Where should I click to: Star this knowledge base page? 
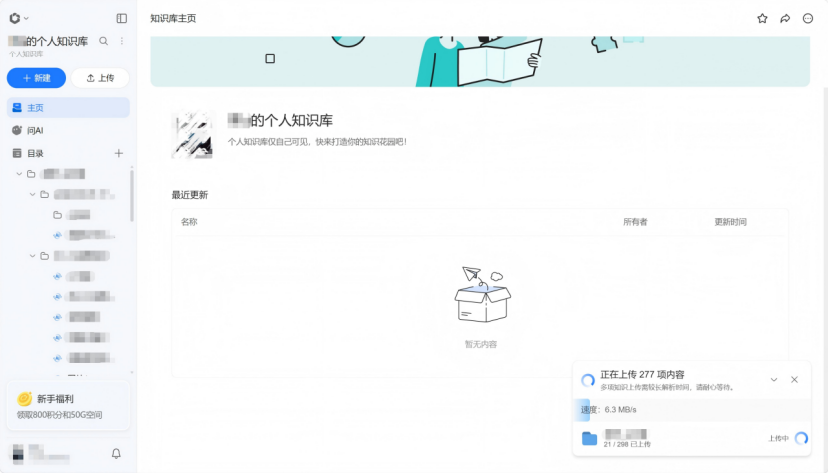point(762,18)
